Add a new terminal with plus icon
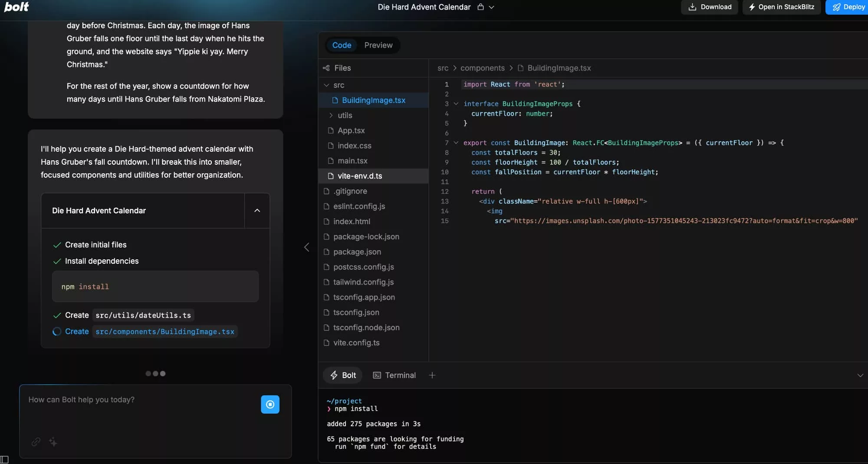 point(432,375)
